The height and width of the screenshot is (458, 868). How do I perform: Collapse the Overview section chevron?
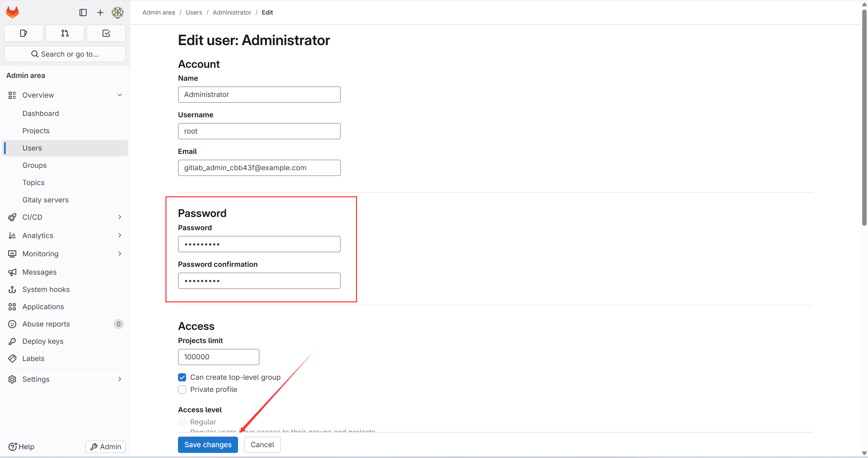pos(120,95)
